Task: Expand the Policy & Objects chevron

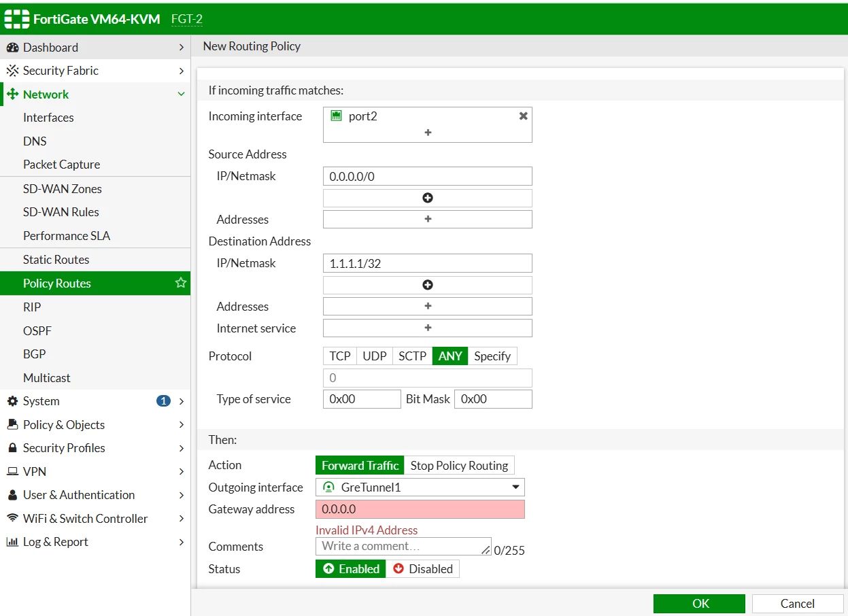Action: click(x=181, y=425)
